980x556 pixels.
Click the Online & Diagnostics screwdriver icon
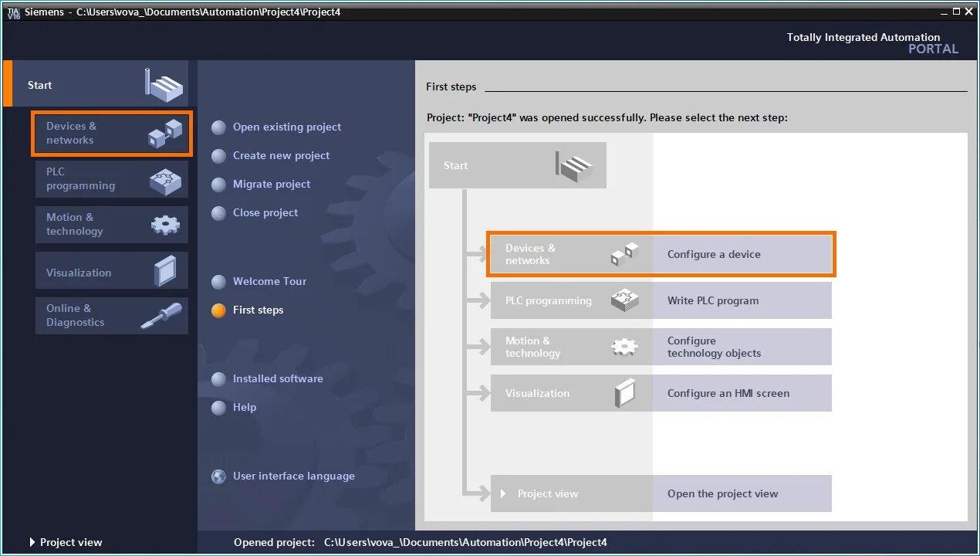[162, 316]
